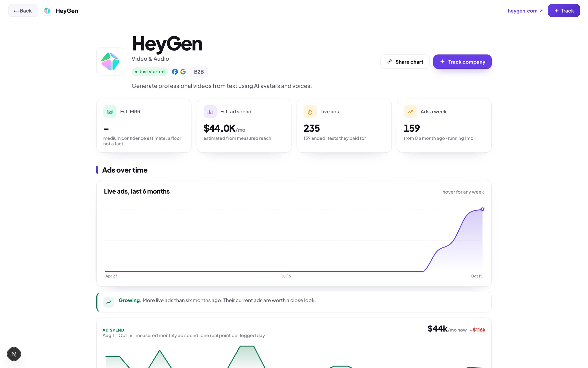The height and width of the screenshot is (368, 588).
Task: Click the Ads a week trend icon
Action: (410, 112)
